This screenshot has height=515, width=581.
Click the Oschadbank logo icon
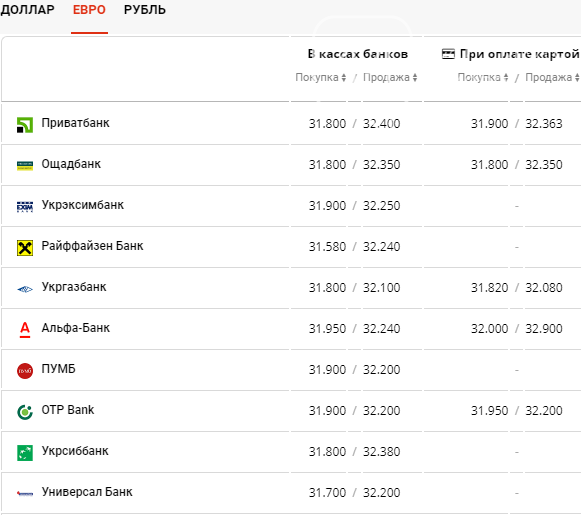25,166
